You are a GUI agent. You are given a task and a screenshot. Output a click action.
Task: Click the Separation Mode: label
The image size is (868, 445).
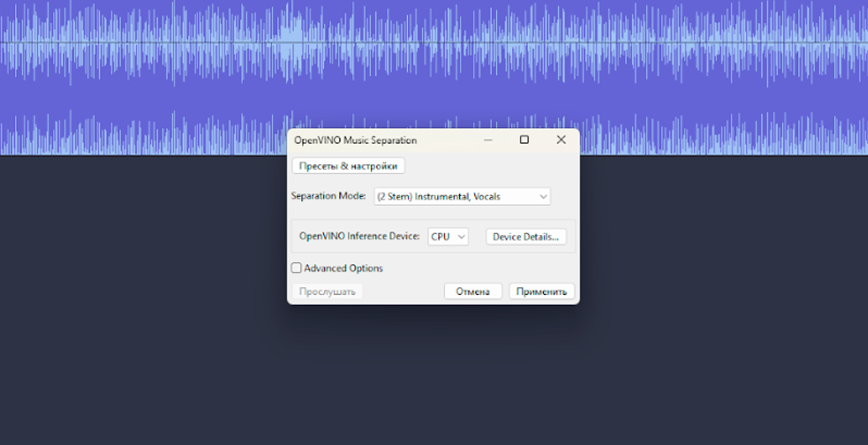click(328, 196)
